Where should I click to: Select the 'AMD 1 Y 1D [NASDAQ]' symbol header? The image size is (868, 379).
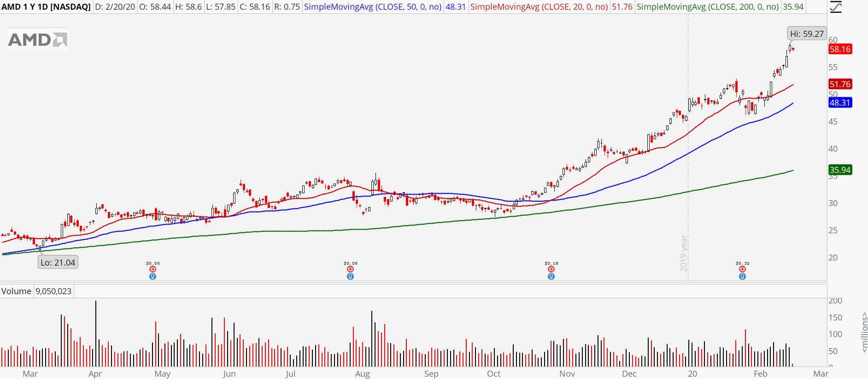tap(46, 7)
